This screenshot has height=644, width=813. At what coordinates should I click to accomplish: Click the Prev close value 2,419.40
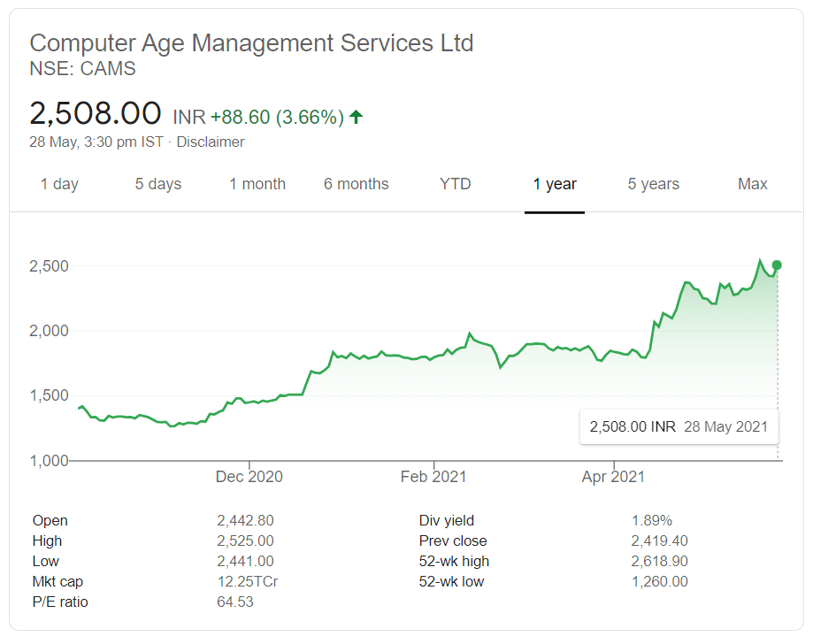[660, 540]
